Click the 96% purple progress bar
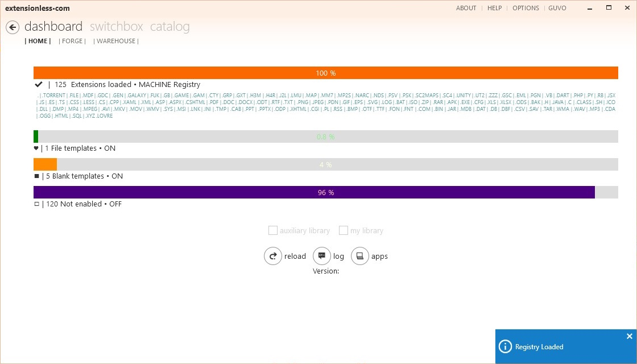The width and height of the screenshot is (637, 364). coord(314,192)
